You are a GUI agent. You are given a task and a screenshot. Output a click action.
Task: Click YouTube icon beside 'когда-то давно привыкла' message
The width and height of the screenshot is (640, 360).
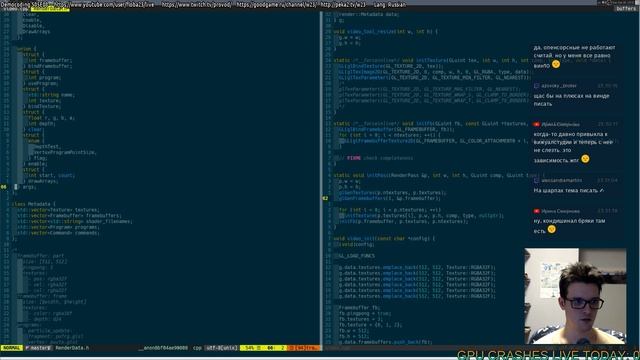[x=536, y=124]
